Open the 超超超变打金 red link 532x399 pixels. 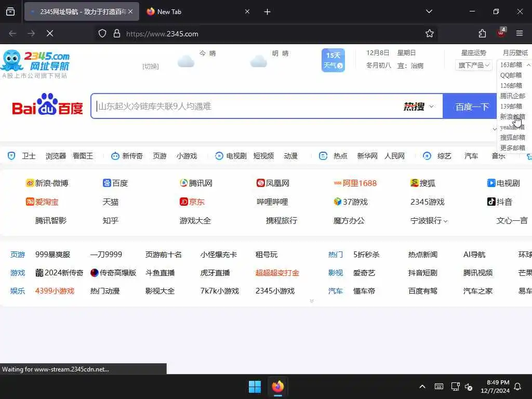pos(277,273)
